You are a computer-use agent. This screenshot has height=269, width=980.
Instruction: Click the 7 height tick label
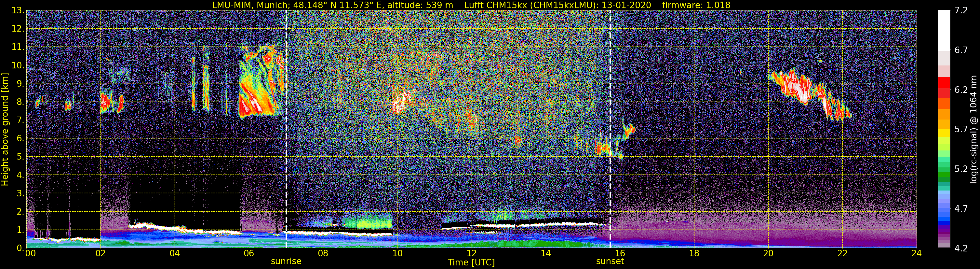tap(20, 120)
